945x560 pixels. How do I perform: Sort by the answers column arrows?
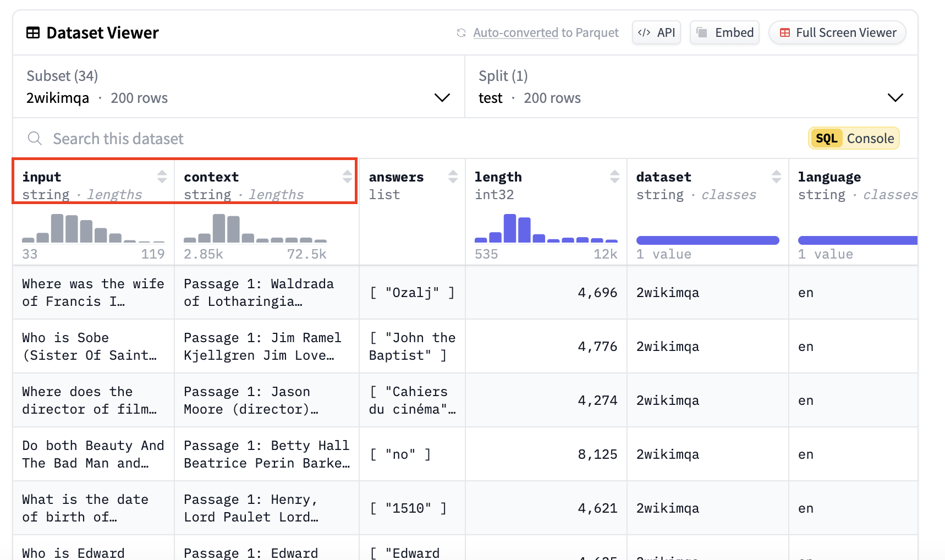tap(453, 177)
